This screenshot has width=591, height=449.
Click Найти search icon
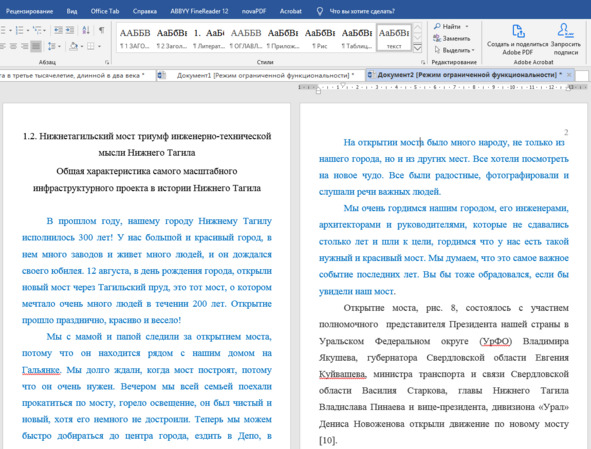point(437,26)
